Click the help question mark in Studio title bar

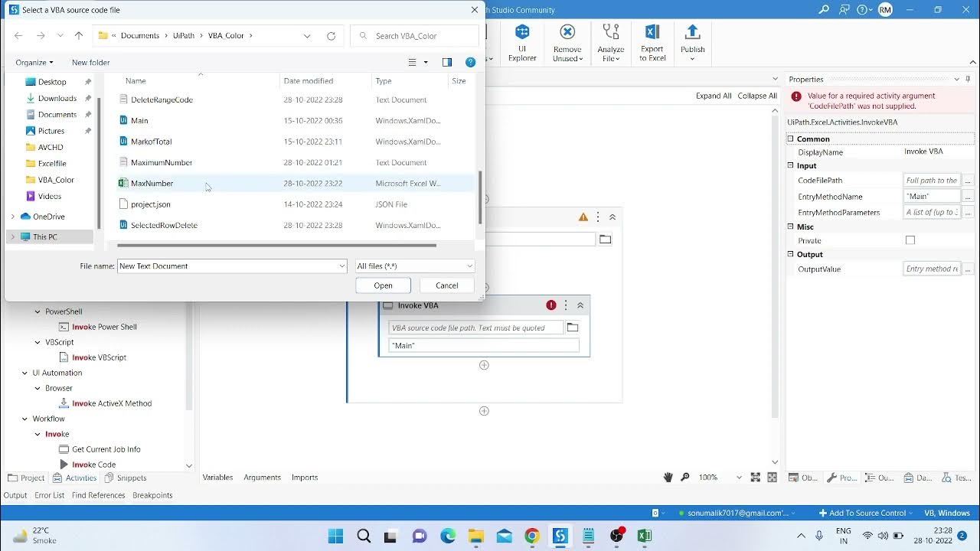[864, 10]
